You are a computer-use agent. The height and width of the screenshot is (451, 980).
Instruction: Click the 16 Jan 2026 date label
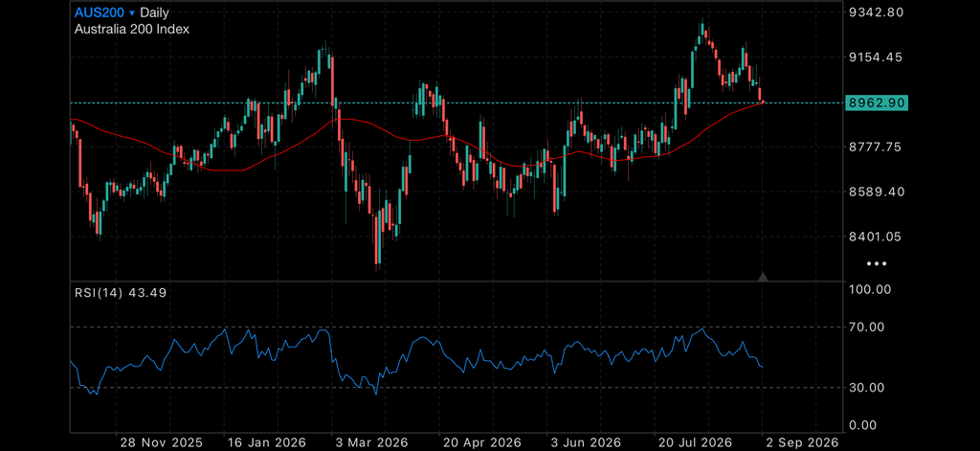pyautogui.click(x=268, y=443)
